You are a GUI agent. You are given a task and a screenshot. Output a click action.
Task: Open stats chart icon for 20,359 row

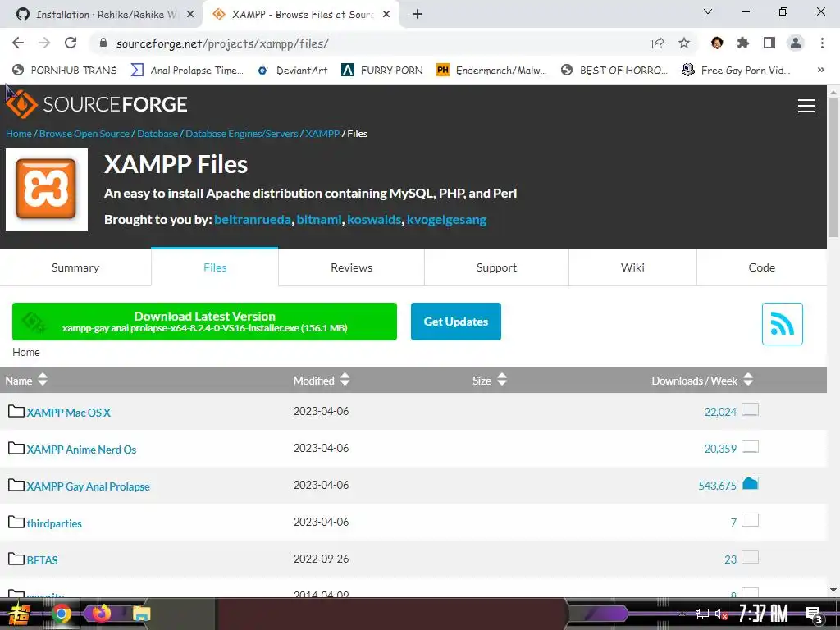click(750, 447)
